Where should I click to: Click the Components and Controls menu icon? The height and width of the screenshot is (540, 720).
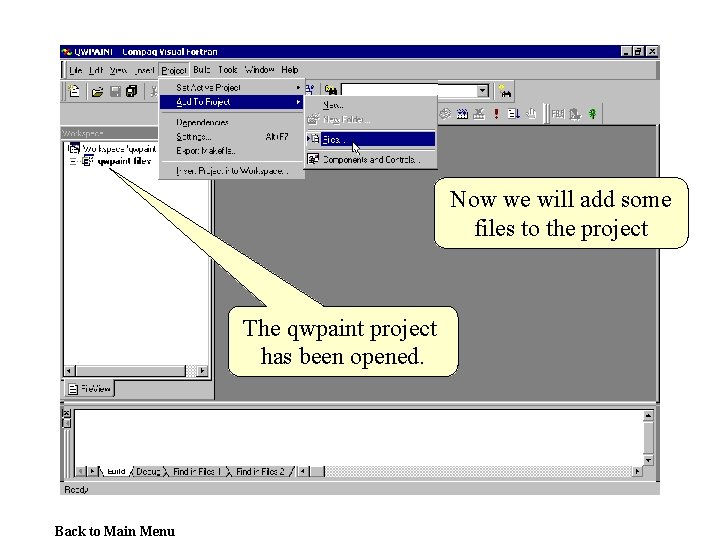point(313,159)
